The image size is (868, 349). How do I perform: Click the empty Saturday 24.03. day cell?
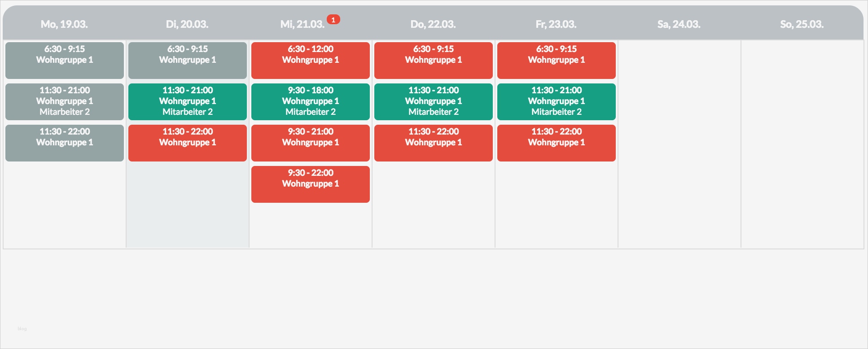(679, 144)
